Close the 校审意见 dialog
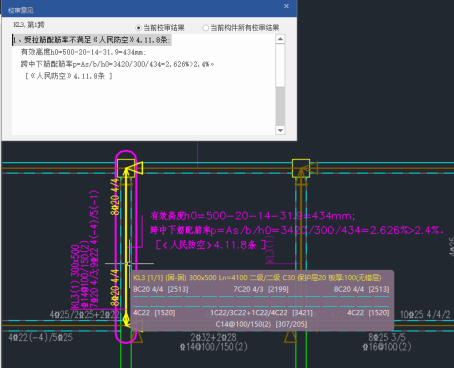Image resolution: width=454 pixels, height=368 pixels. point(286,6)
